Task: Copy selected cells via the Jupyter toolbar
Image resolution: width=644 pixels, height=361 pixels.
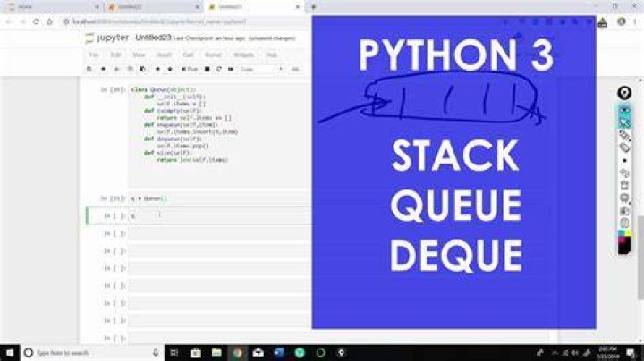Action: click(130, 69)
